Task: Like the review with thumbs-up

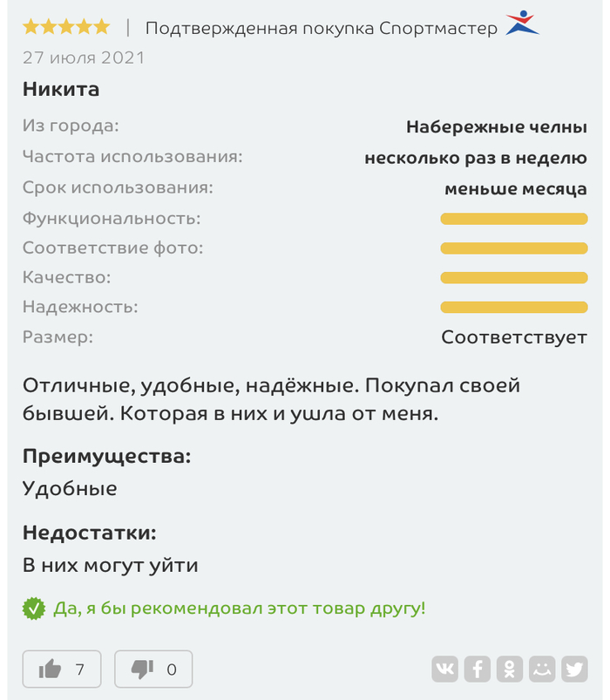Action: (x=61, y=669)
